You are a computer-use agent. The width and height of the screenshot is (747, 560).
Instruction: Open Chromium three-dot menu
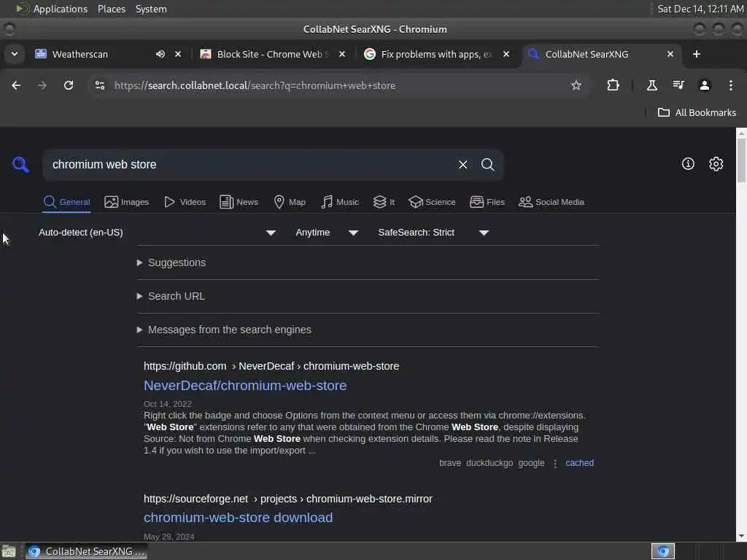[x=731, y=86]
